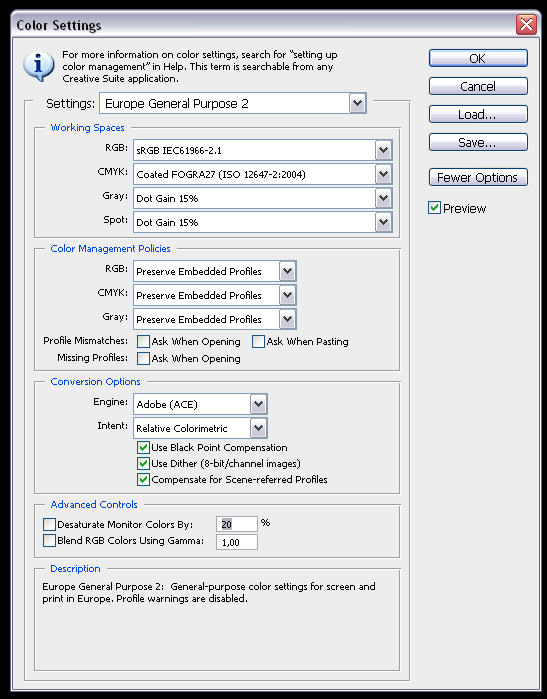This screenshot has height=699, width=547.
Task: Click the Blend RGB gamma value field
Action: (237, 542)
